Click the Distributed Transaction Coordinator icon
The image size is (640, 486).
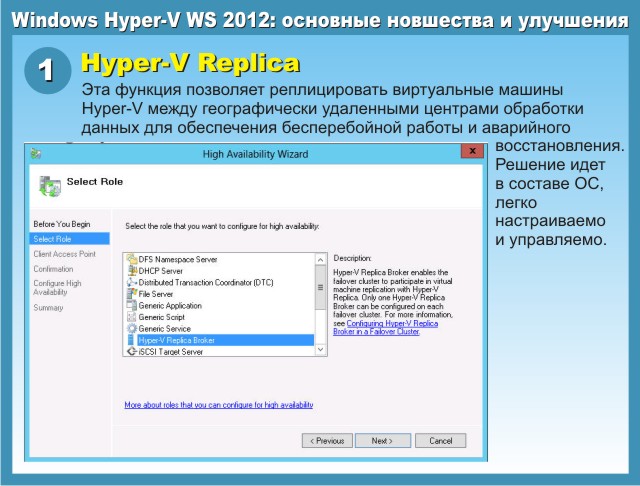point(131,282)
